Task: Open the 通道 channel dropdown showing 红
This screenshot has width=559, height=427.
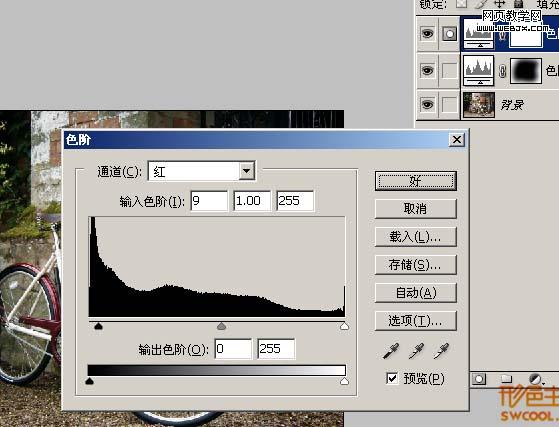Action: click(x=202, y=171)
